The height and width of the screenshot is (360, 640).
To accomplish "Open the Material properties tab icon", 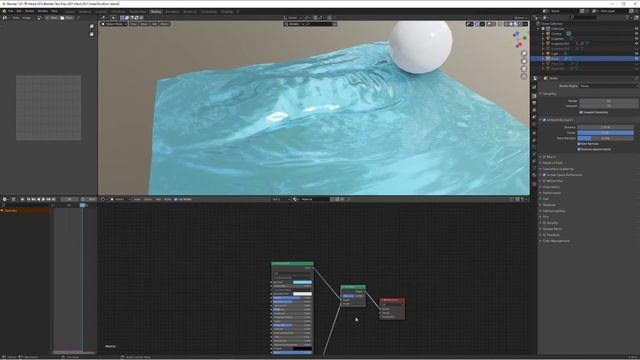I will point(534,176).
